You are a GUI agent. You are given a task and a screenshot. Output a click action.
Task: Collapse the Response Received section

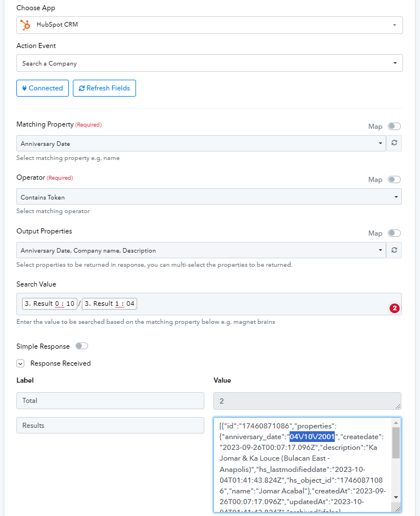tap(20, 363)
